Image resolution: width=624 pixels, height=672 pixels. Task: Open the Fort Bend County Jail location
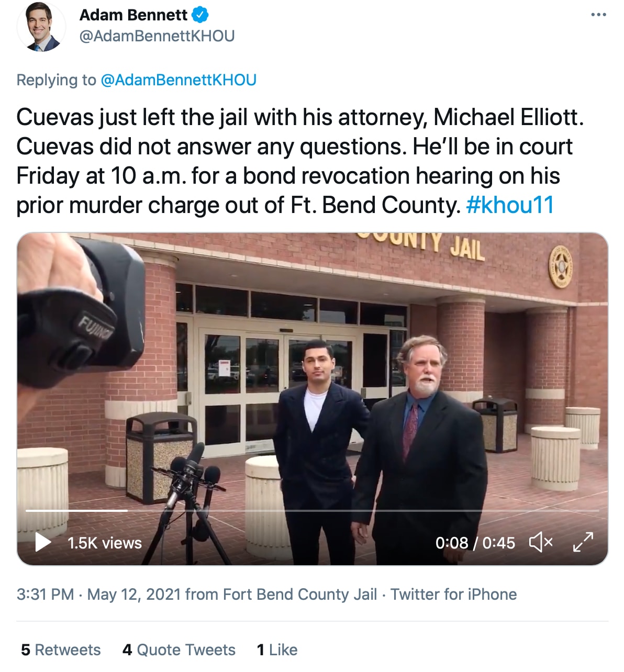(300, 595)
